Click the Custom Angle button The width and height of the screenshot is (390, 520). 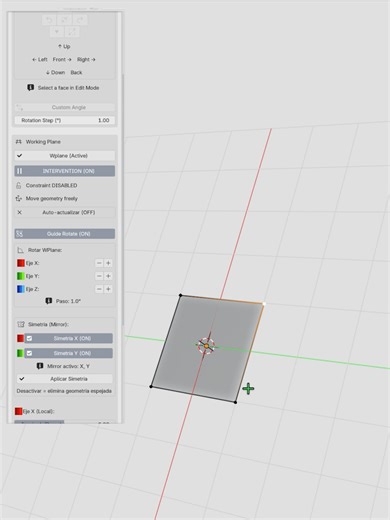(x=65, y=107)
